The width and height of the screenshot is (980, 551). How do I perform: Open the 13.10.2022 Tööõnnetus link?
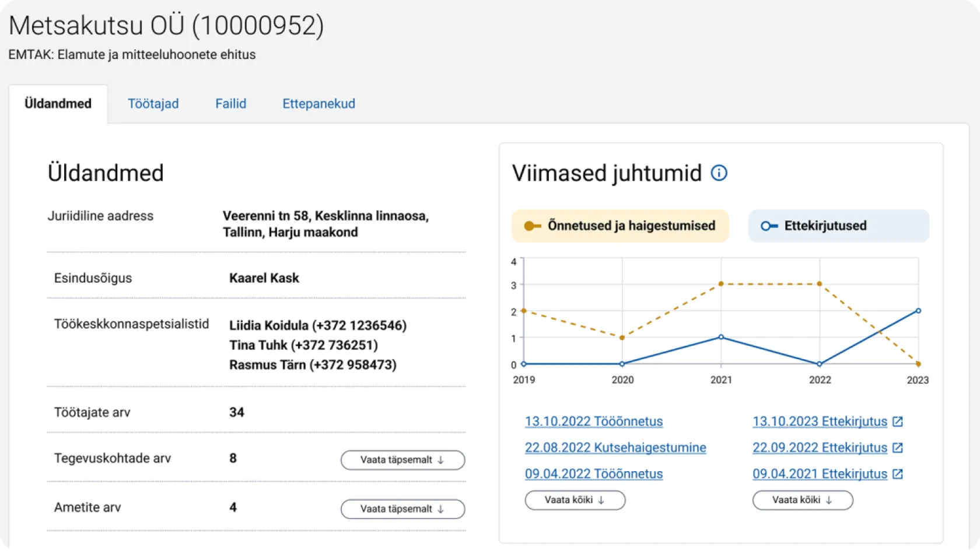[x=594, y=422]
